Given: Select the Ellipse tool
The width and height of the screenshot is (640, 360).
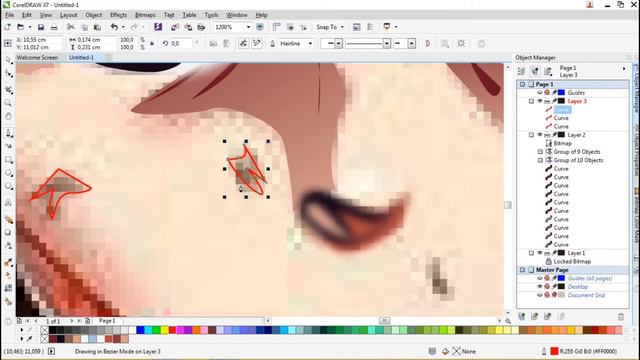Looking at the screenshot, I should (x=8, y=173).
